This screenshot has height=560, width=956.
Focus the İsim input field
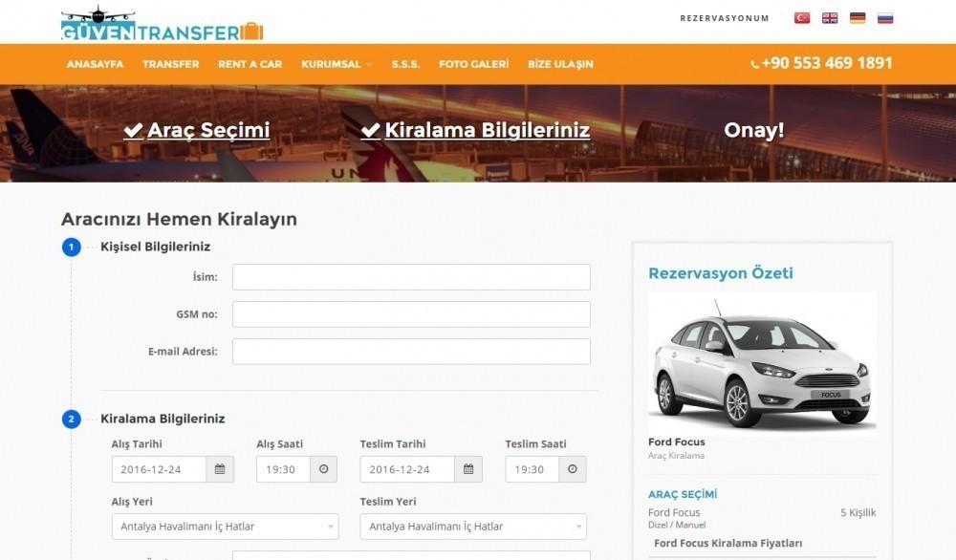411,277
